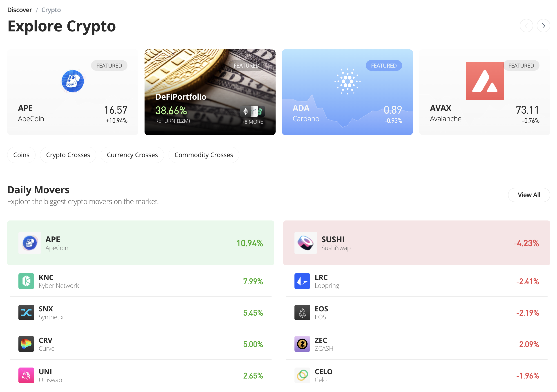Viewport: 557px width, 392px height.
Task: Click the AVAX 73.11 price
Action: tap(527, 110)
